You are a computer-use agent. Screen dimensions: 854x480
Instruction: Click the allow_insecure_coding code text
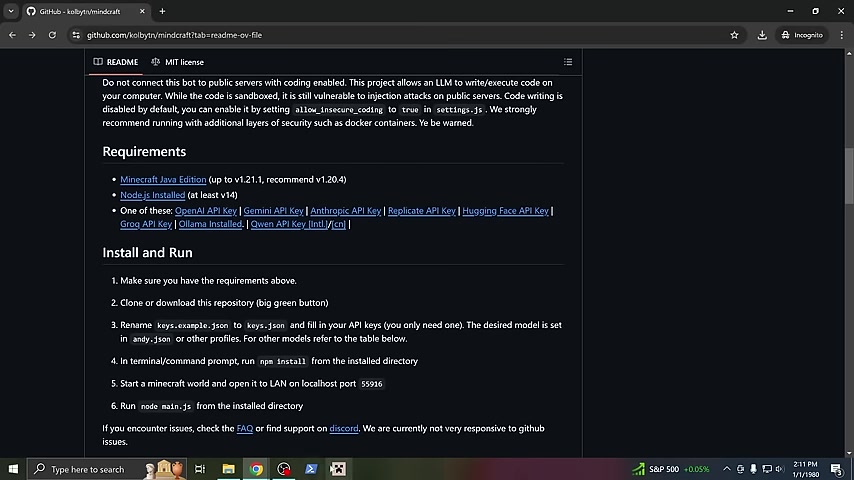(x=339, y=110)
